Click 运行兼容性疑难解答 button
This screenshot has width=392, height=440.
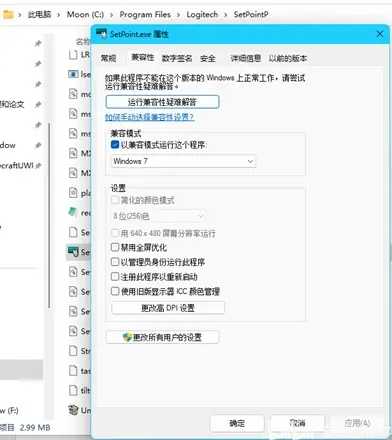(x=162, y=102)
